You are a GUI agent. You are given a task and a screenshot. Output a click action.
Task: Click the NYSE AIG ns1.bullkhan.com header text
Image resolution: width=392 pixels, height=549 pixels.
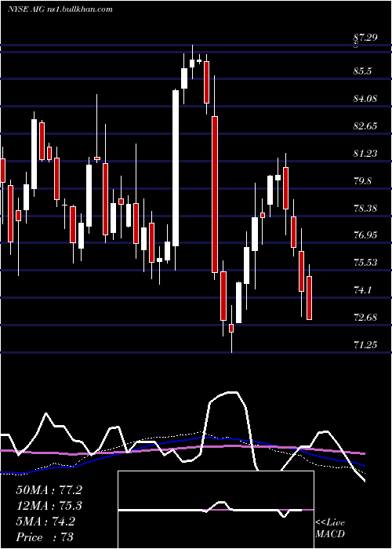tap(60, 9)
